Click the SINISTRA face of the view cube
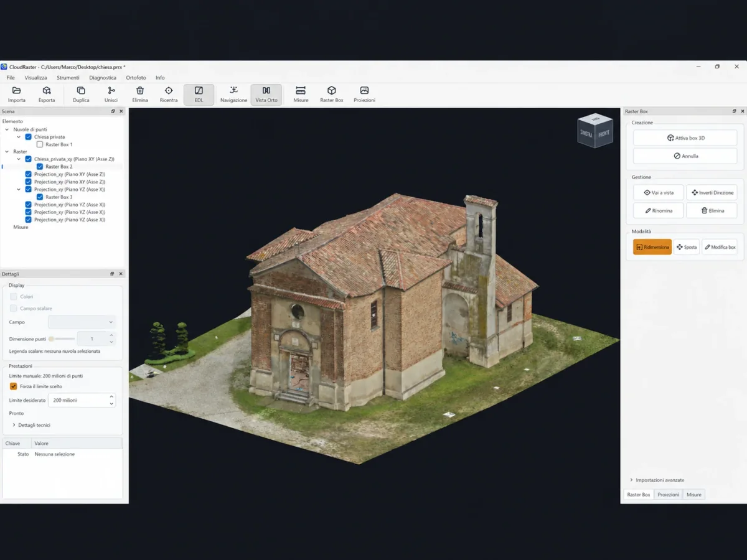 click(586, 133)
